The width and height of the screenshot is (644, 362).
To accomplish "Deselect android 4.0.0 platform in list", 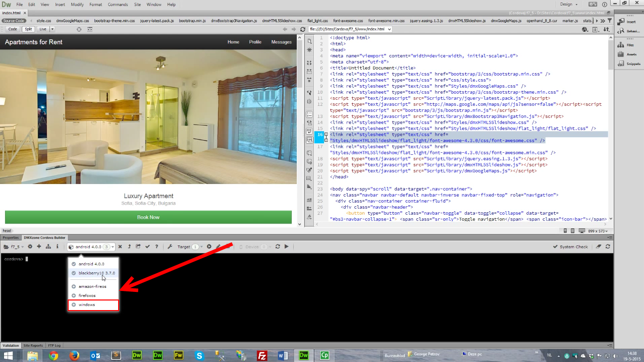I will [x=93, y=264].
